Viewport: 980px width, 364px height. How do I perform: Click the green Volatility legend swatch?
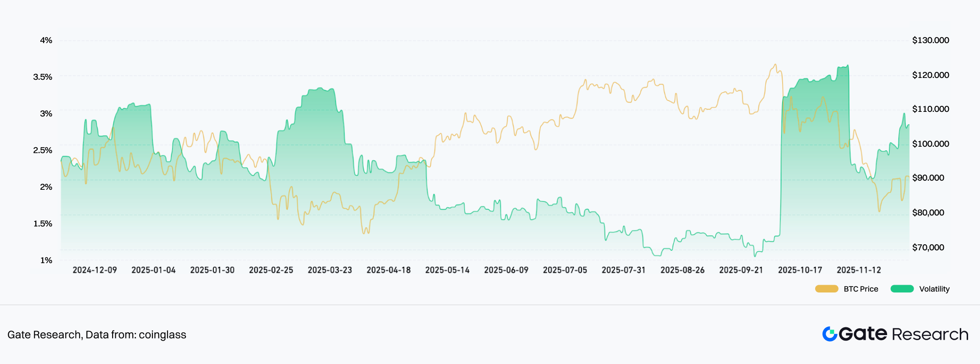[902, 289]
